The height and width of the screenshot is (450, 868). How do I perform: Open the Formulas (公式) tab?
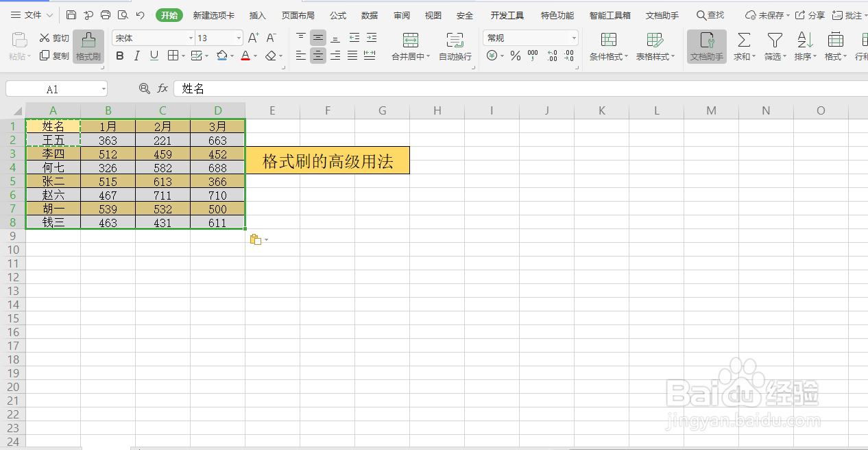[x=338, y=15]
